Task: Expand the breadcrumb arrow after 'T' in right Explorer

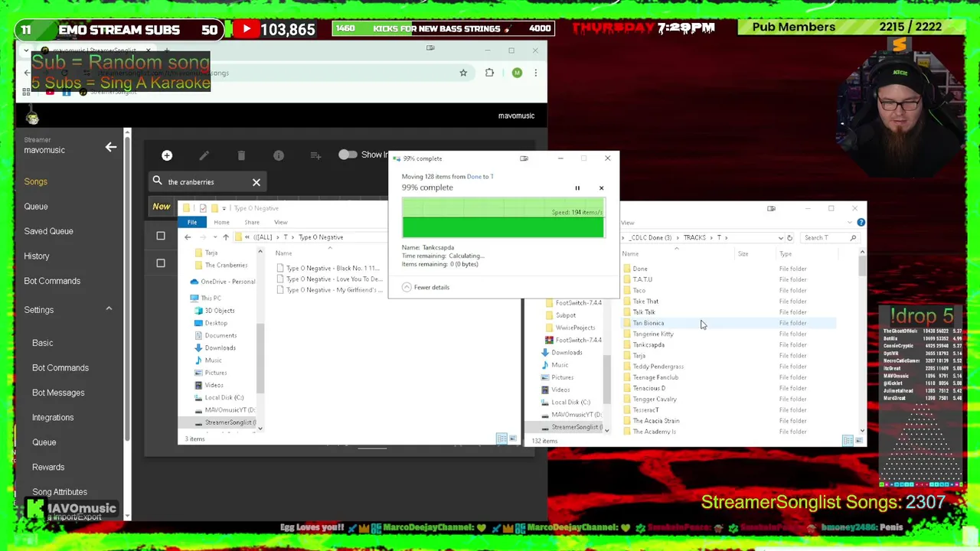Action: [x=727, y=237]
